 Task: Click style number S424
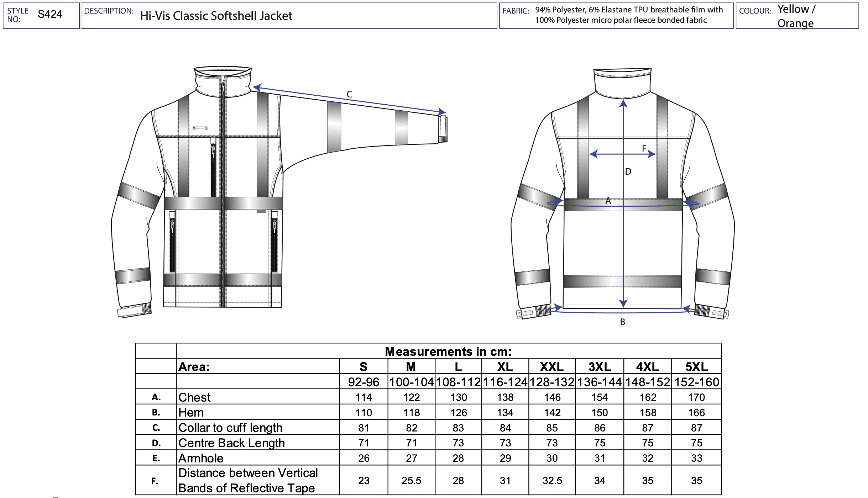point(50,14)
